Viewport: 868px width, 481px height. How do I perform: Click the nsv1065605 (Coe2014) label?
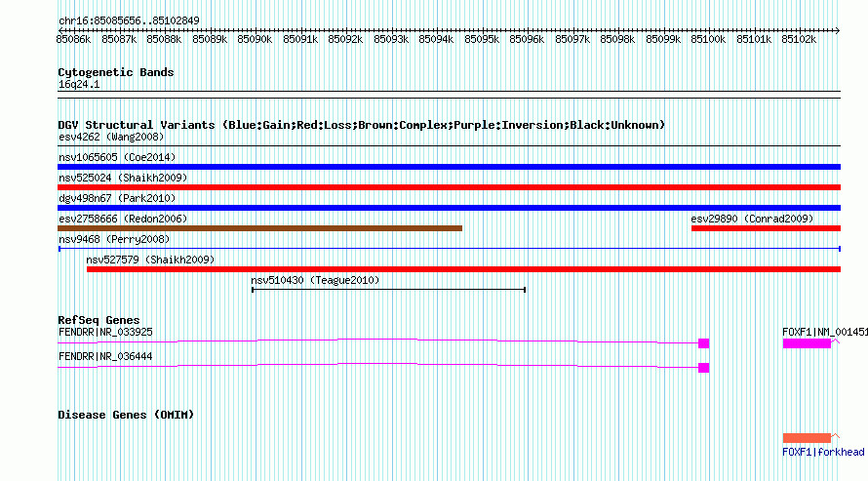pyautogui.click(x=117, y=157)
